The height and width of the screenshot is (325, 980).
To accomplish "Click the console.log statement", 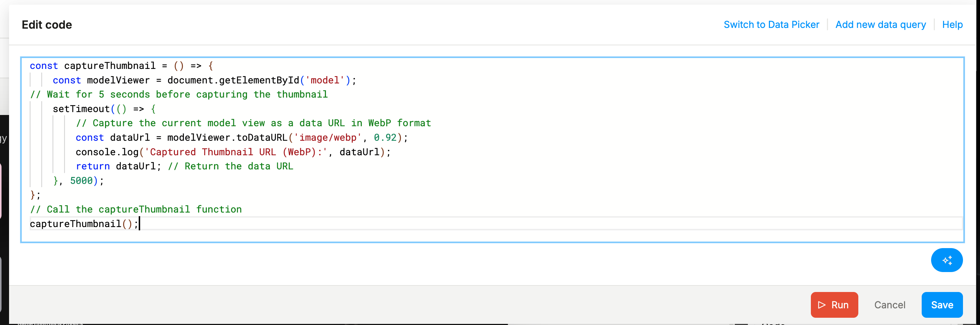I will tap(107, 152).
